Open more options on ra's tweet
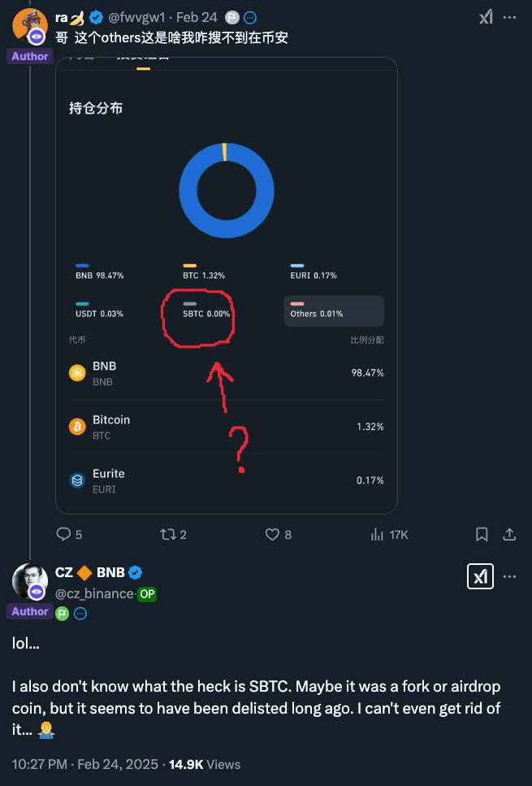This screenshot has width=532, height=786. 509,17
